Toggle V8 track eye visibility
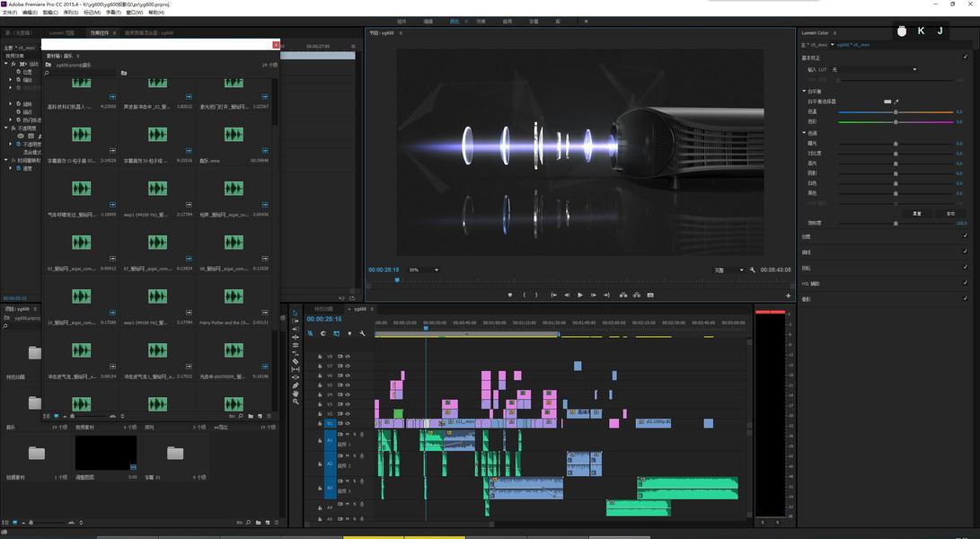This screenshot has width=980, height=539. [x=348, y=357]
